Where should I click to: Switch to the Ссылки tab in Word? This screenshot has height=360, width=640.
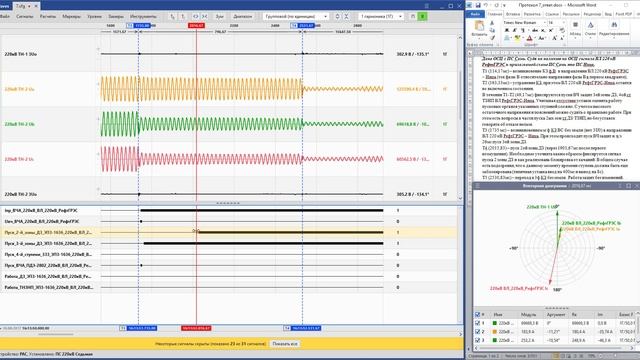552,14
